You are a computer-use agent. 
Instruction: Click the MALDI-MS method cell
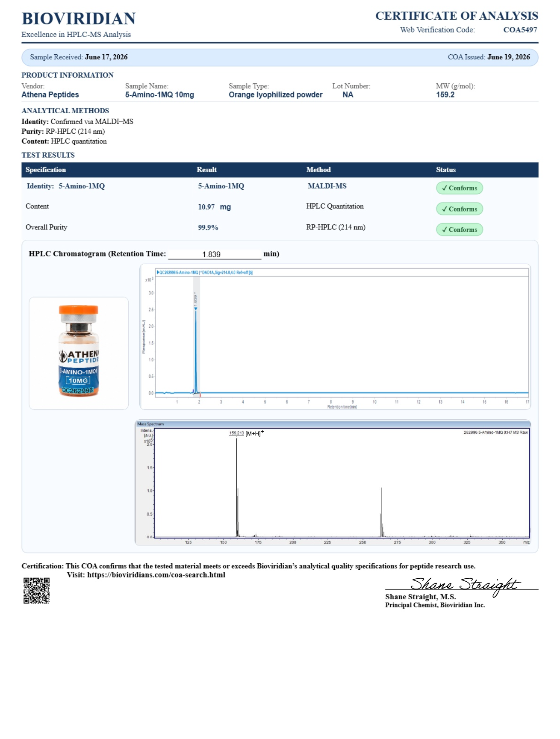(x=327, y=186)
